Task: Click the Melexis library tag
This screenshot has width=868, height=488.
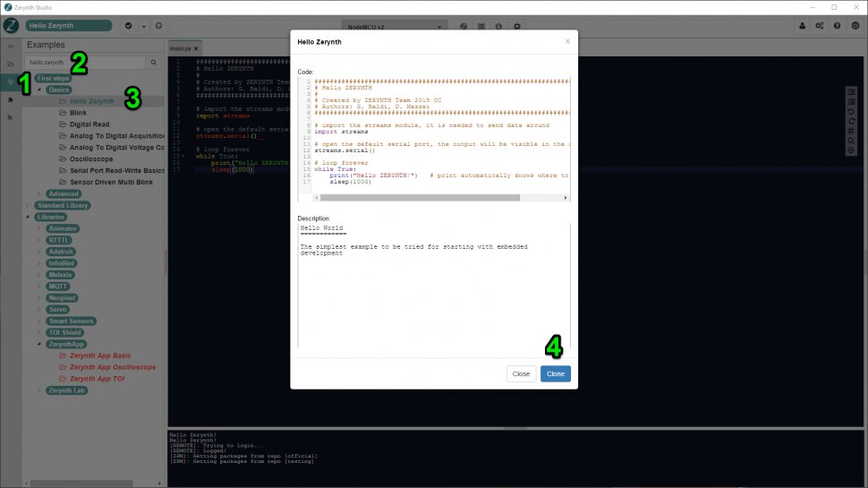Action: [x=60, y=275]
